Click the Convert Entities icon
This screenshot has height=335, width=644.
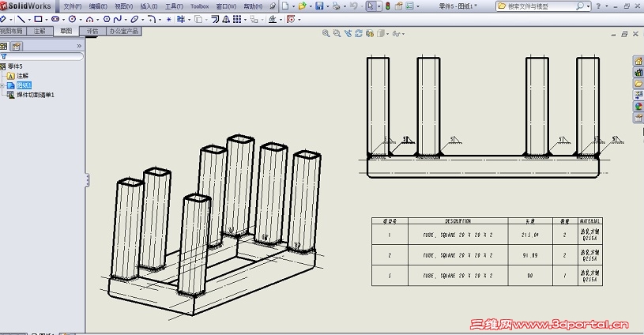[x=198, y=19]
